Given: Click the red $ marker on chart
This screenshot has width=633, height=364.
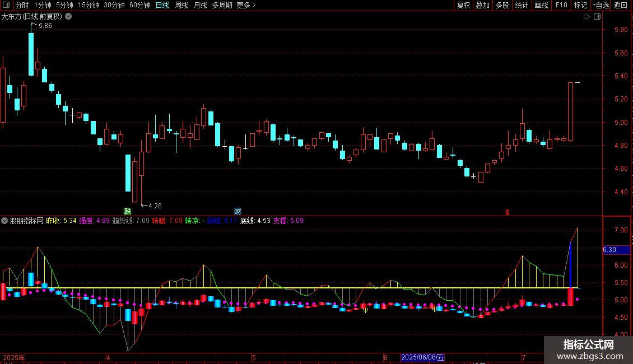Looking at the screenshot, I should [x=508, y=212].
